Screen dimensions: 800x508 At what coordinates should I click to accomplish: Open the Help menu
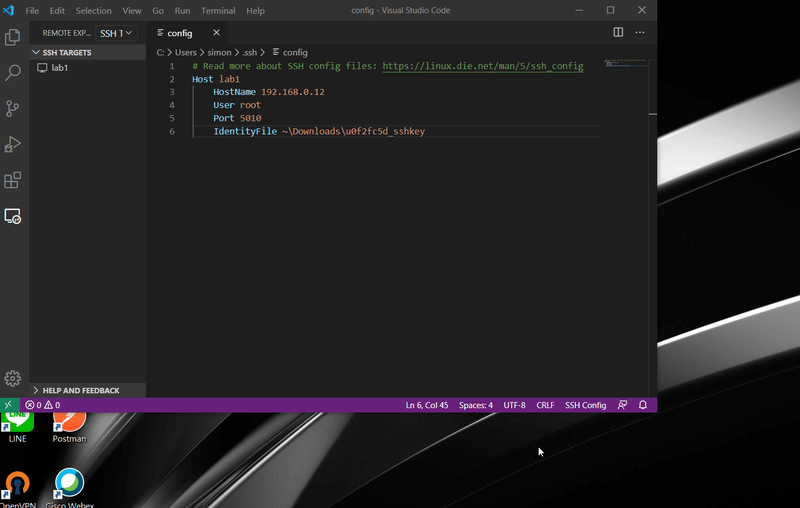pos(255,11)
